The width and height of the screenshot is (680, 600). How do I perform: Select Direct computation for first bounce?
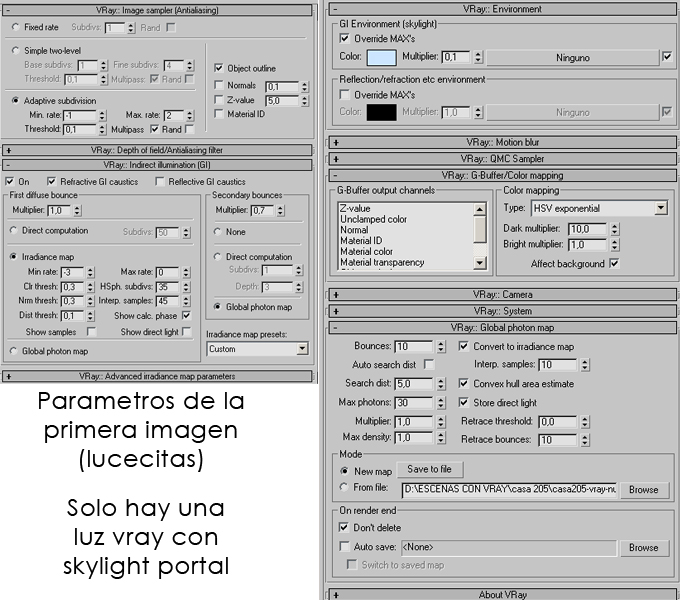click(13, 230)
